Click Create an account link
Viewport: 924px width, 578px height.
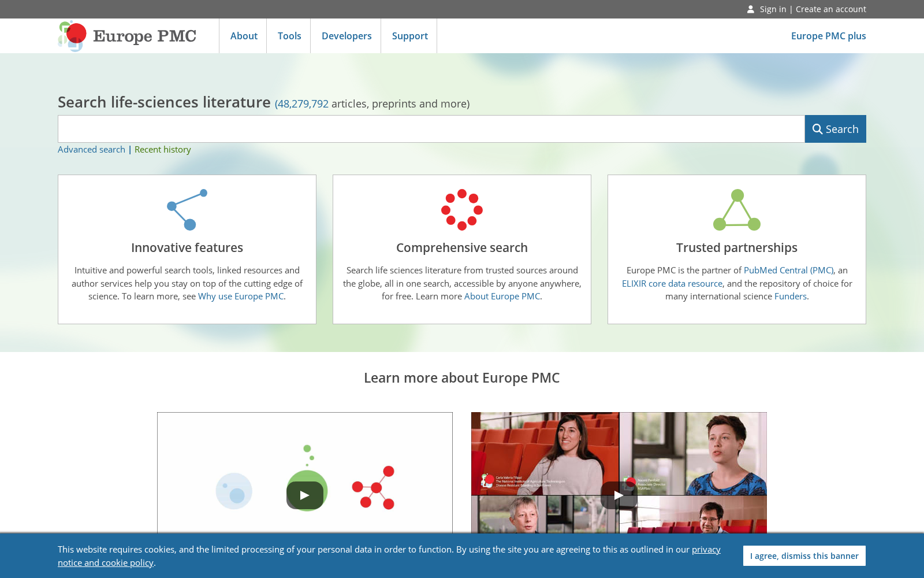831,9
